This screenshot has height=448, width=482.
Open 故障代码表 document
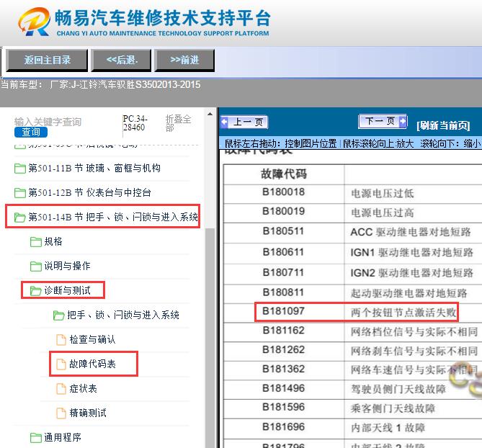(x=92, y=364)
